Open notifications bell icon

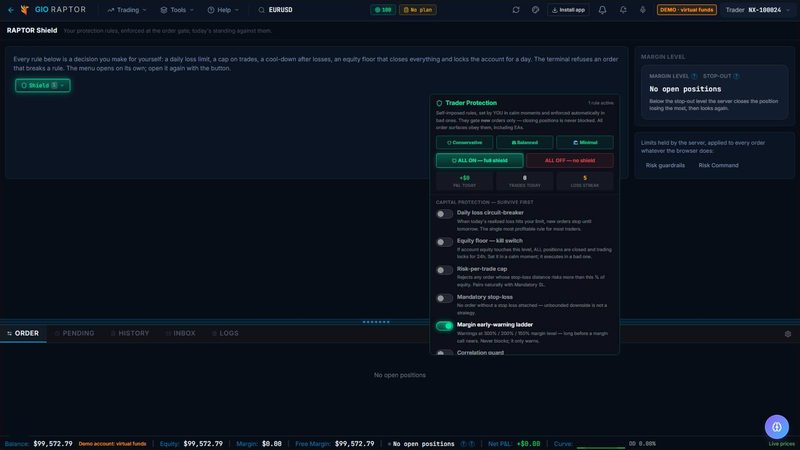603,10
